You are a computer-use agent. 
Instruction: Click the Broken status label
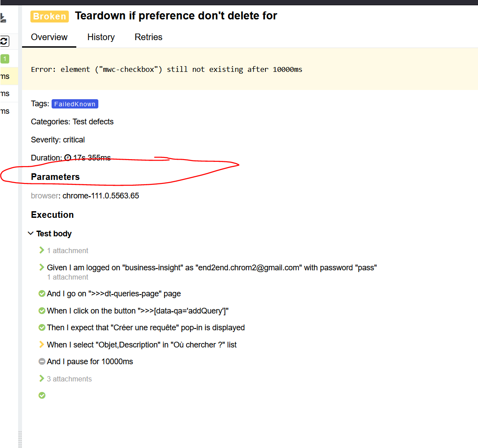tap(49, 16)
